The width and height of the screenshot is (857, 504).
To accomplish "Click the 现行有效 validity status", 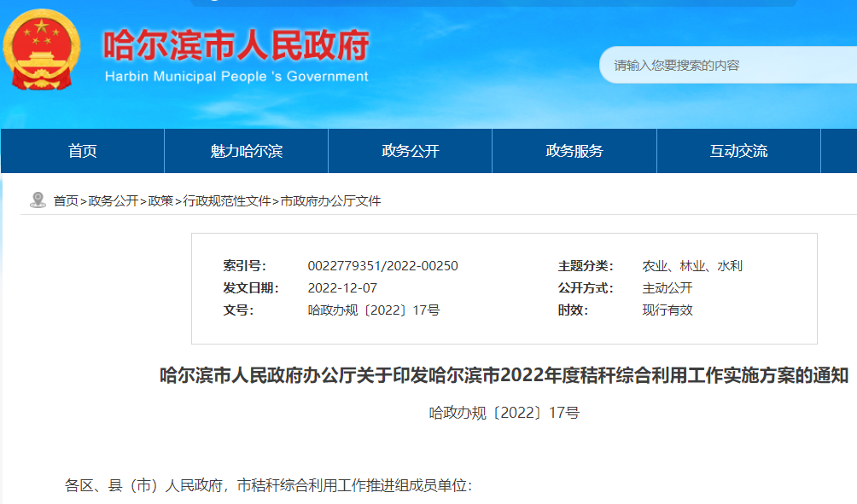I will click(668, 310).
